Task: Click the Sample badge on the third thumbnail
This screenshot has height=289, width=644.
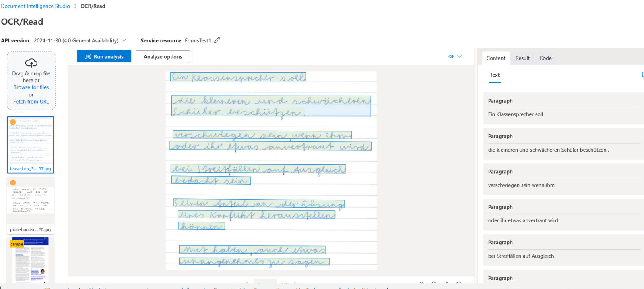Action: (x=17, y=244)
